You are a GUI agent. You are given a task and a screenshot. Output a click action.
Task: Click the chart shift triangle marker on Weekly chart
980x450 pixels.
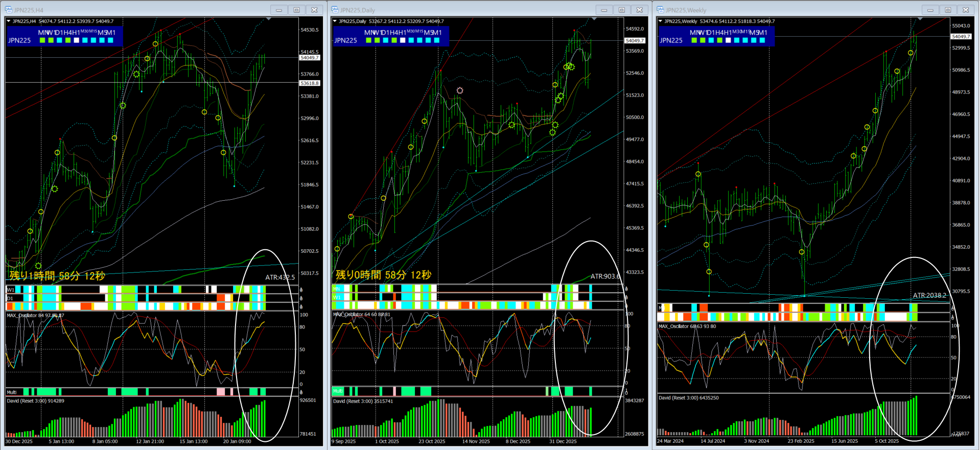tap(920, 19)
